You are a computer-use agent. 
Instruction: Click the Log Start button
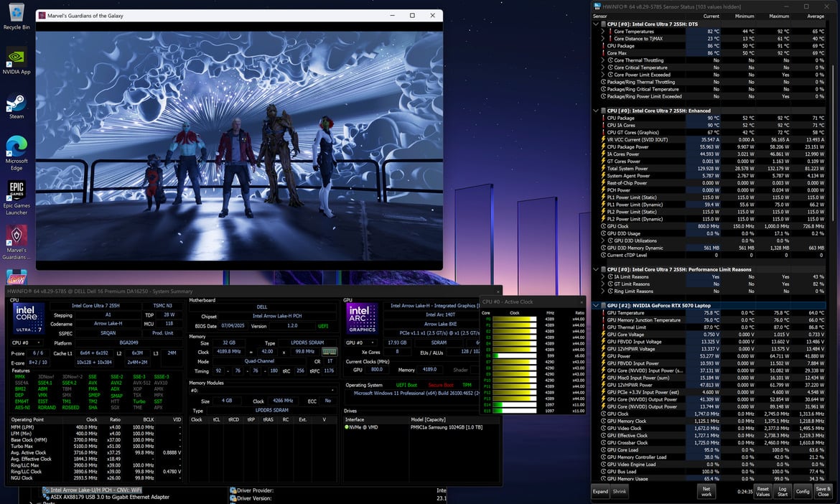[783, 491]
